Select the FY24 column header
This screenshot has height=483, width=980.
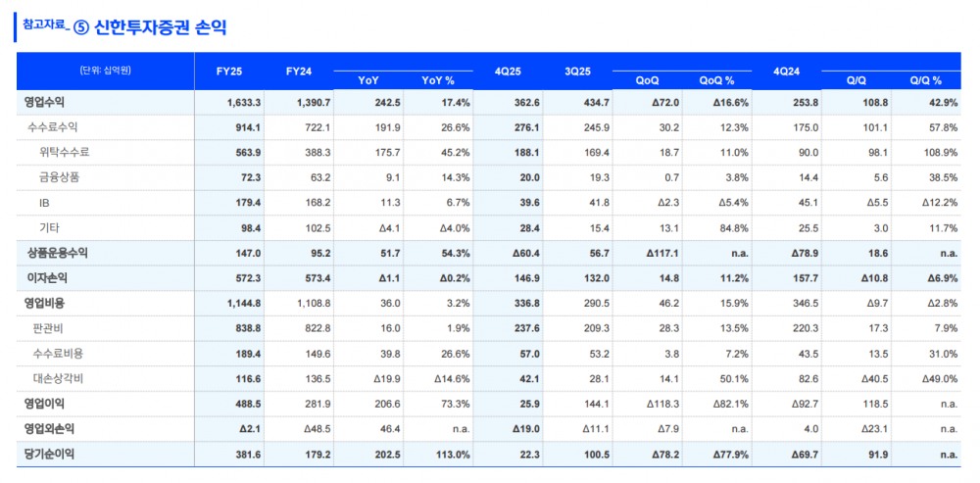click(299, 72)
